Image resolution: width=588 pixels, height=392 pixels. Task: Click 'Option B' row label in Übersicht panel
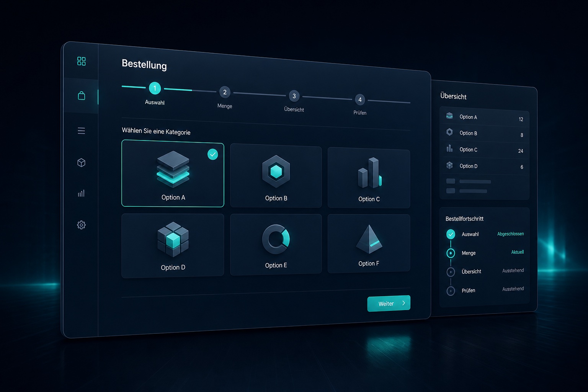click(x=468, y=133)
